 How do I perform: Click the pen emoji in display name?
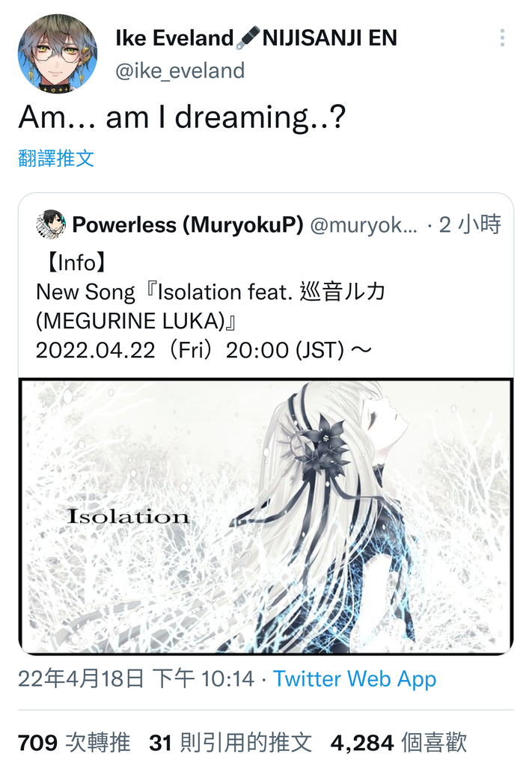point(248,38)
